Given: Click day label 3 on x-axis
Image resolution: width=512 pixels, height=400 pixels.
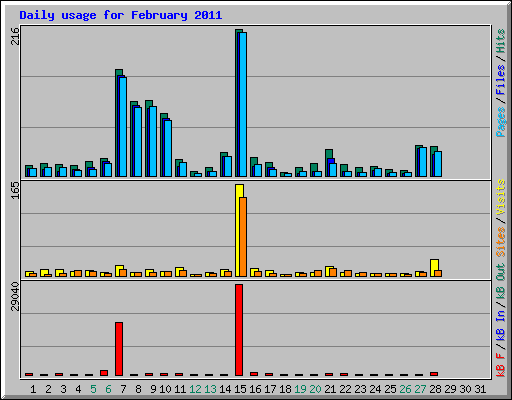Looking at the screenshot, I should pyautogui.click(x=63, y=389).
